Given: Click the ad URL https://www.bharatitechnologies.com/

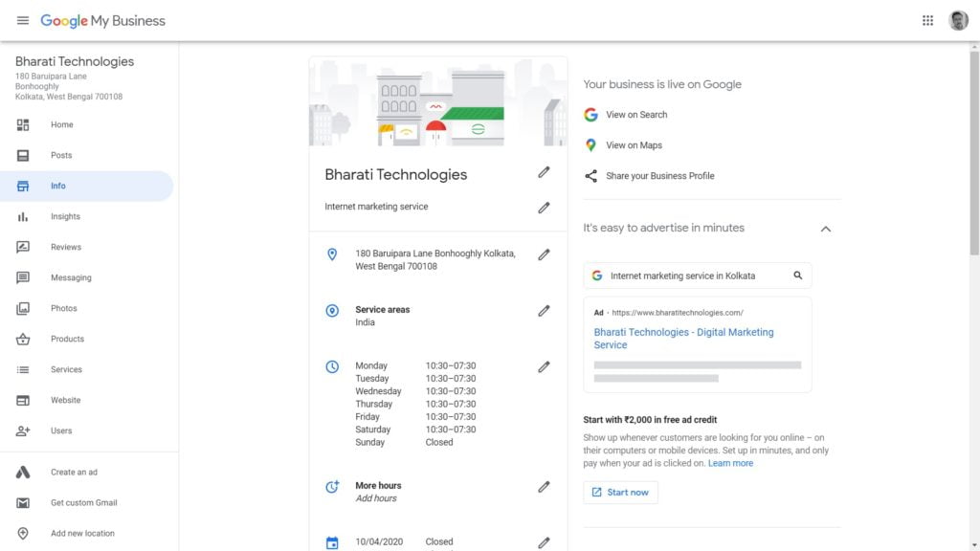Looking at the screenshot, I should [678, 313].
